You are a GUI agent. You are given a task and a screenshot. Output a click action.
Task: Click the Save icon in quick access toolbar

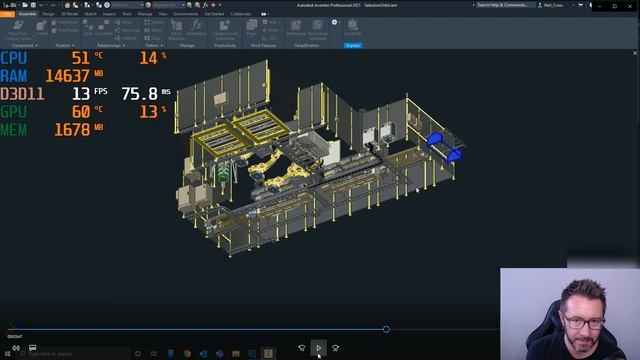point(33,5)
